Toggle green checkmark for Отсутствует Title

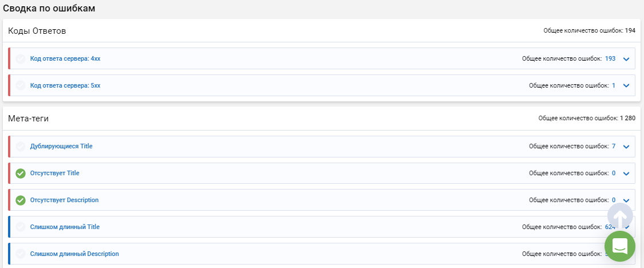21,174
